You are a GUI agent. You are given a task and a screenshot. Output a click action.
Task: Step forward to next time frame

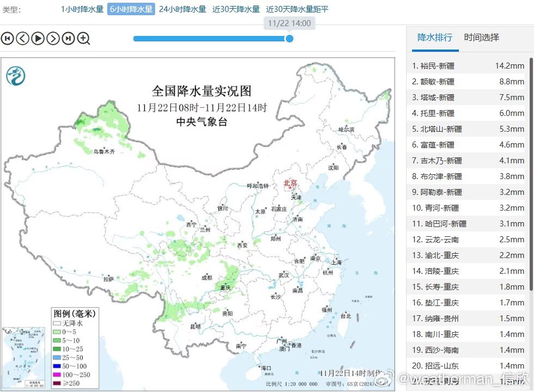(53, 38)
